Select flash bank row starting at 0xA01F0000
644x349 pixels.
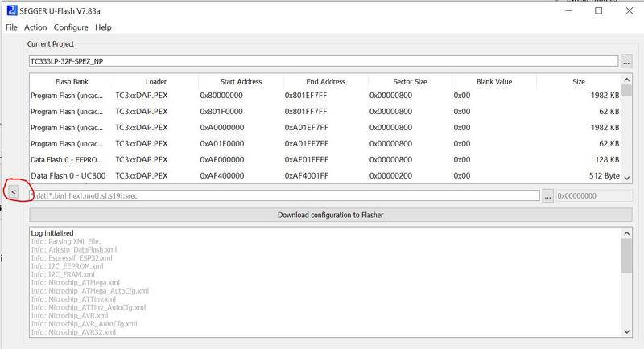coord(325,143)
